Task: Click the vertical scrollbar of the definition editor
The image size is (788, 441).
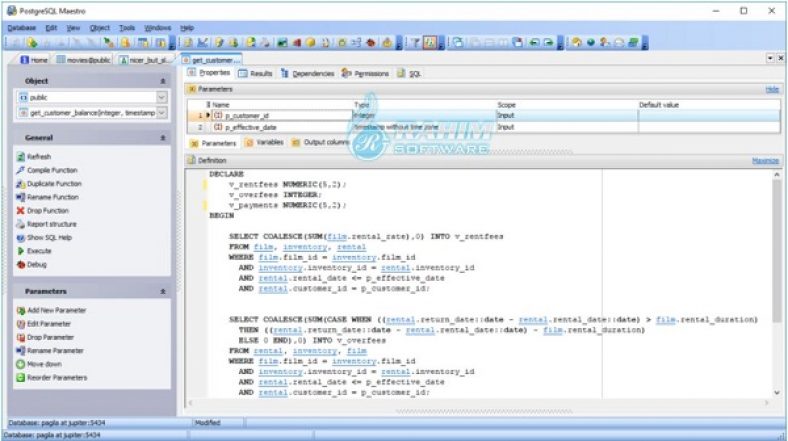Action: pos(776,284)
